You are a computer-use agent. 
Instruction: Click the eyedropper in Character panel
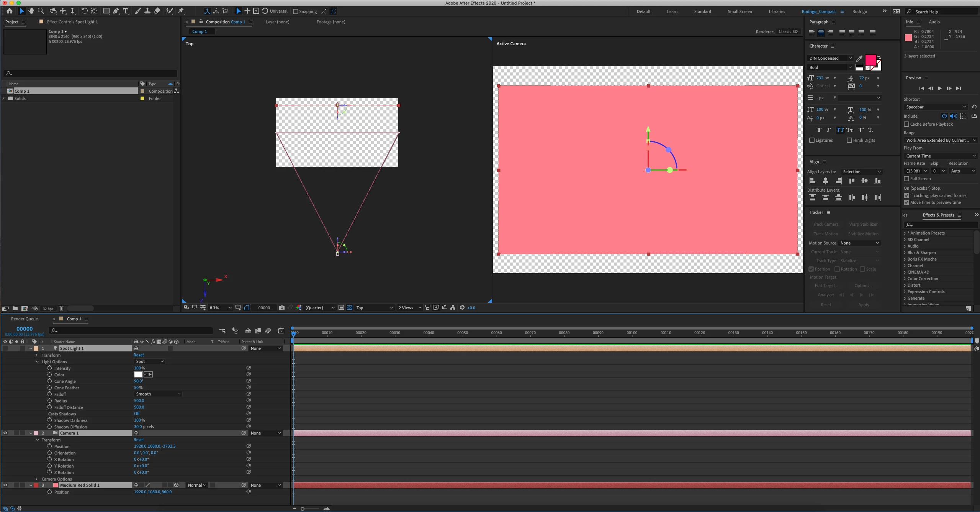pyautogui.click(x=859, y=58)
